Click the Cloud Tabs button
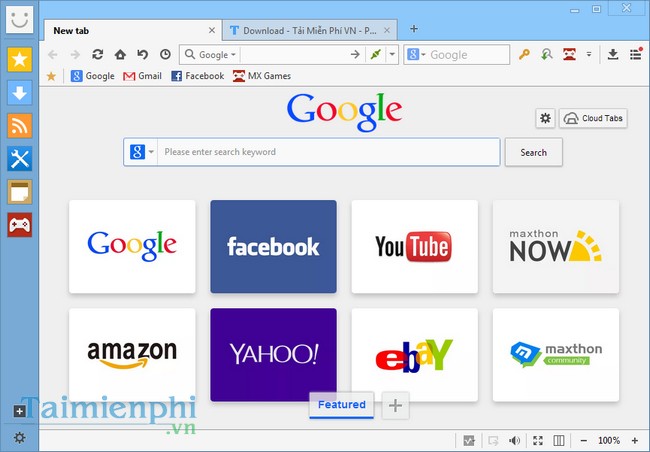650x452 pixels. (x=593, y=118)
